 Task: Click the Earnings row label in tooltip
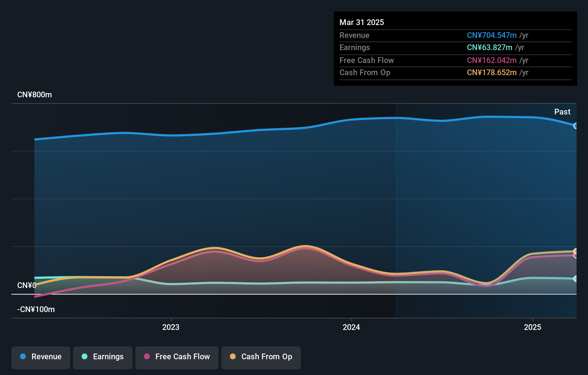point(355,47)
